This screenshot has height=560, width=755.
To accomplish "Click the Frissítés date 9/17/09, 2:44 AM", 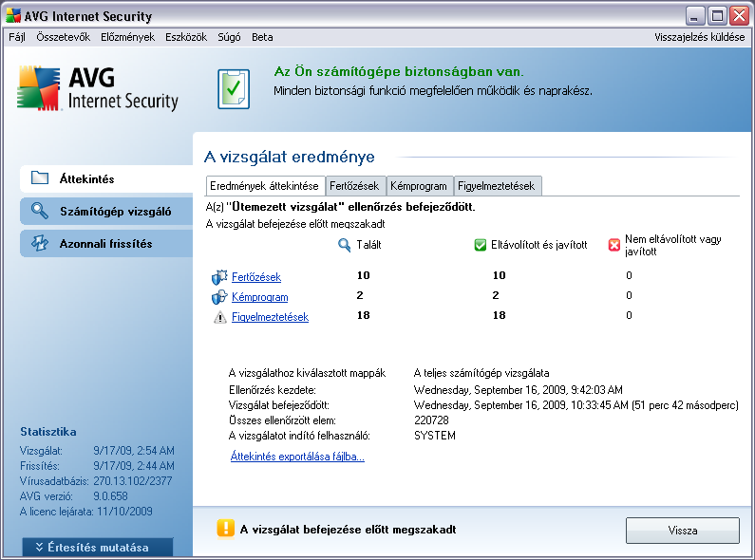I will [134, 466].
